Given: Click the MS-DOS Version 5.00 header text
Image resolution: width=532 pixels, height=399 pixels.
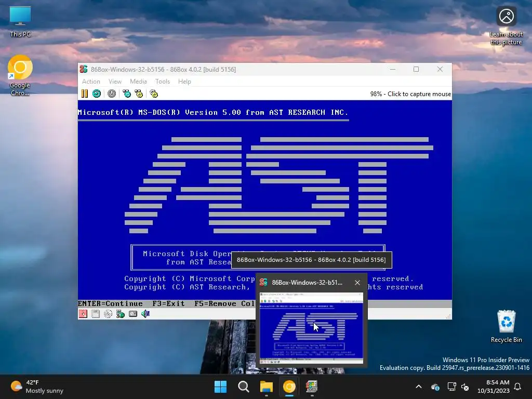Looking at the screenshot, I should (x=212, y=112).
